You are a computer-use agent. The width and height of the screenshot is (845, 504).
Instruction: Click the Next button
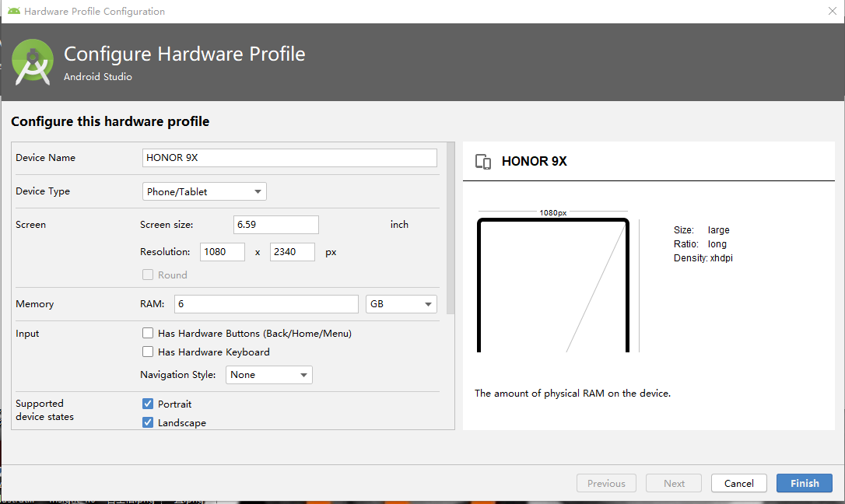tap(674, 483)
